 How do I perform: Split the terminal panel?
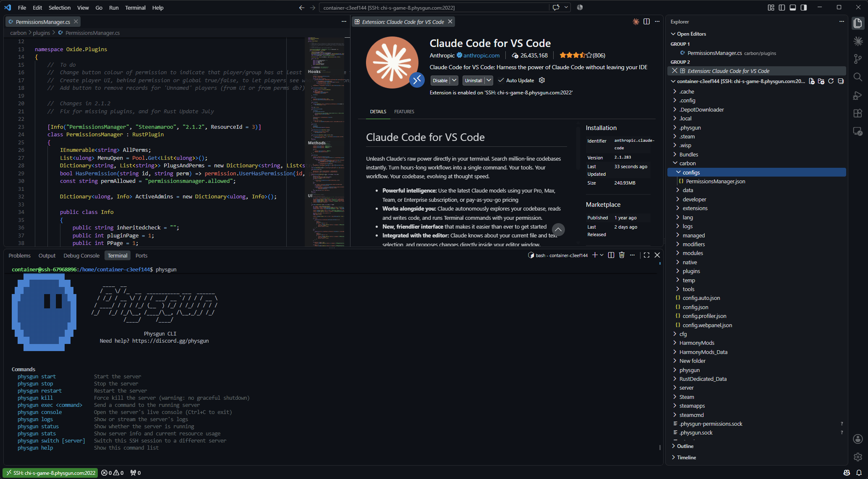coord(611,255)
